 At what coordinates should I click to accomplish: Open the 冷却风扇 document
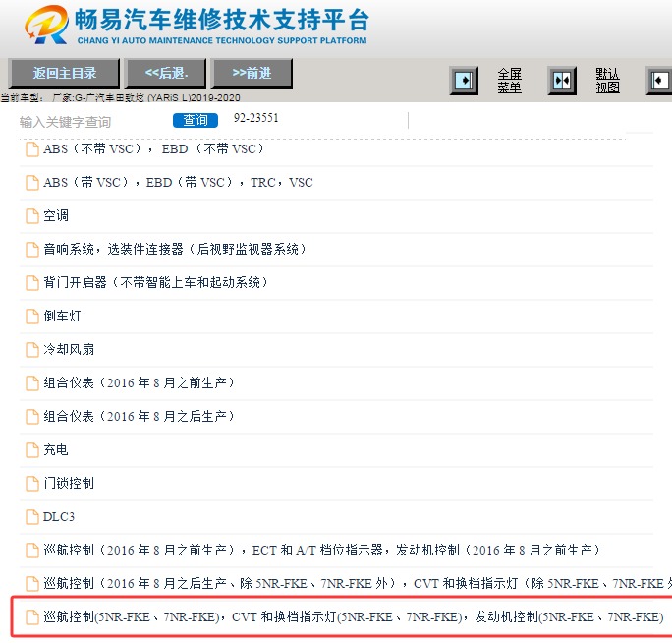point(69,350)
